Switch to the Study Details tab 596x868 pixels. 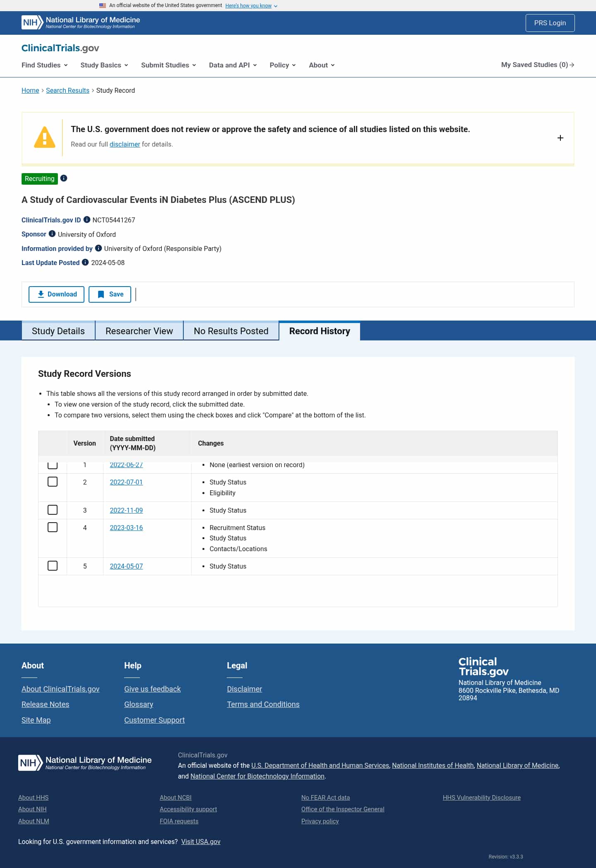58,331
